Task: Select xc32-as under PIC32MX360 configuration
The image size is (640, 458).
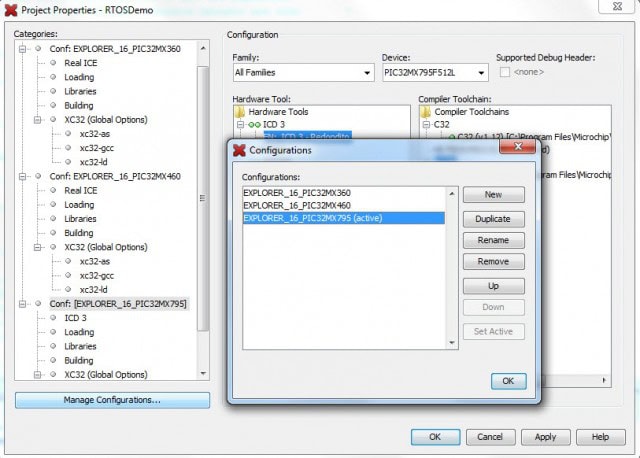Action: pos(95,134)
